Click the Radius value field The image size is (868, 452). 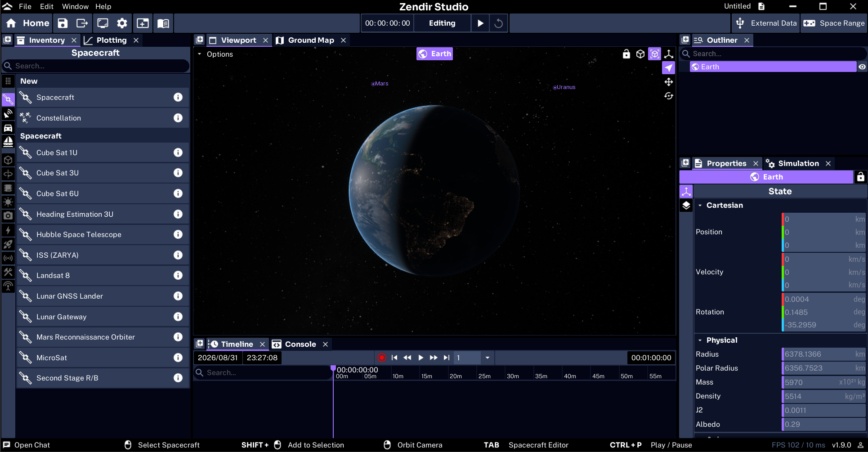pyautogui.click(x=824, y=354)
